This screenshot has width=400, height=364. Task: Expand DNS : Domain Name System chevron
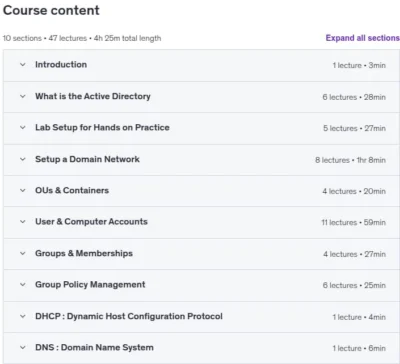pos(23,347)
